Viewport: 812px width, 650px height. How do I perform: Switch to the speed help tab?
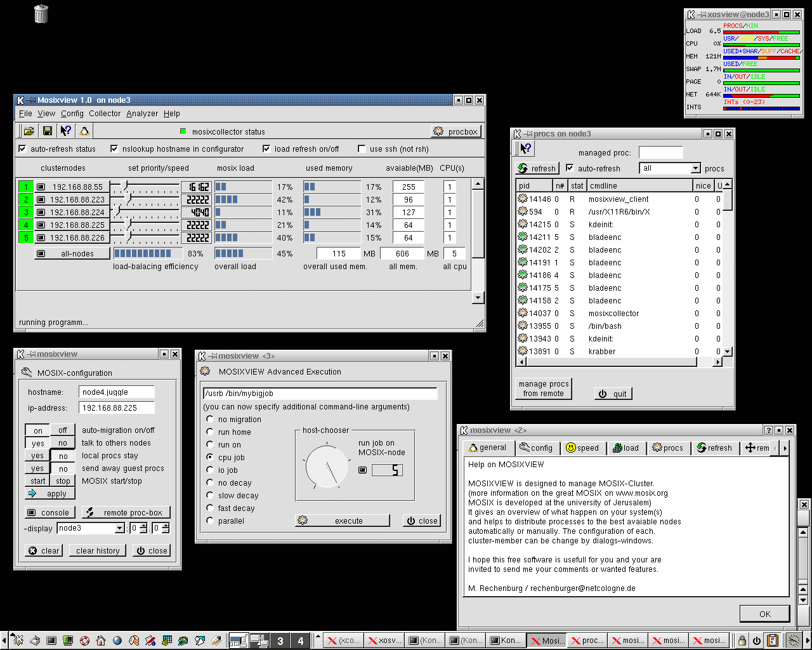point(582,448)
